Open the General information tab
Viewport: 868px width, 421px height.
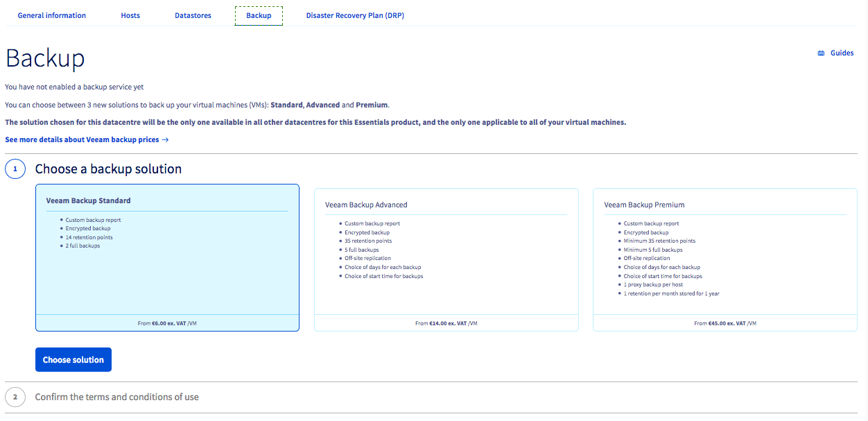[52, 15]
